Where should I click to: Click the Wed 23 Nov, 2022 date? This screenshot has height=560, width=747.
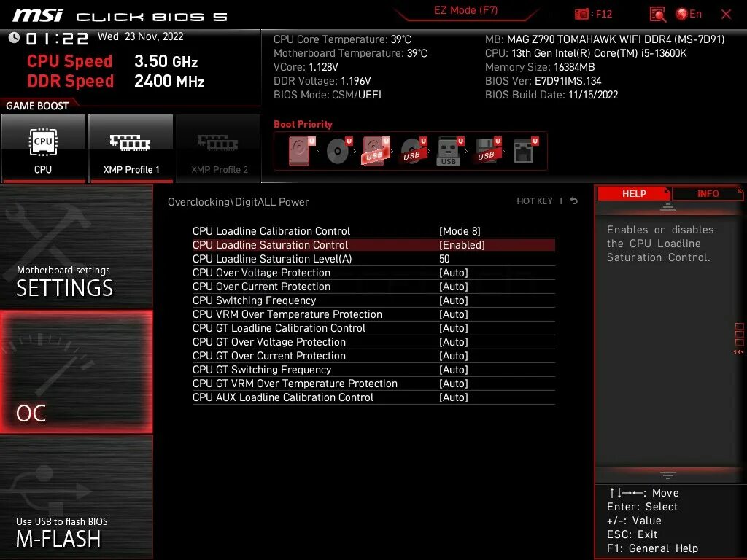pyautogui.click(x=141, y=36)
